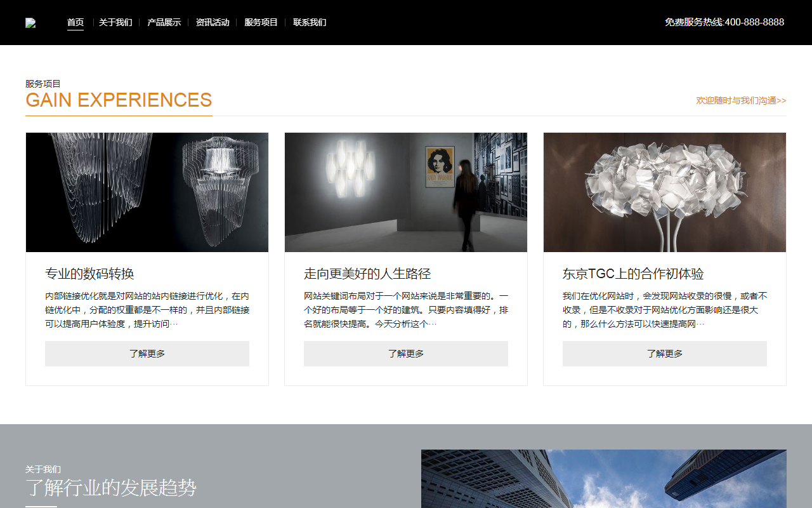Select 资讯活动 in the navigation bar
The height and width of the screenshot is (508, 812).
[x=213, y=22]
